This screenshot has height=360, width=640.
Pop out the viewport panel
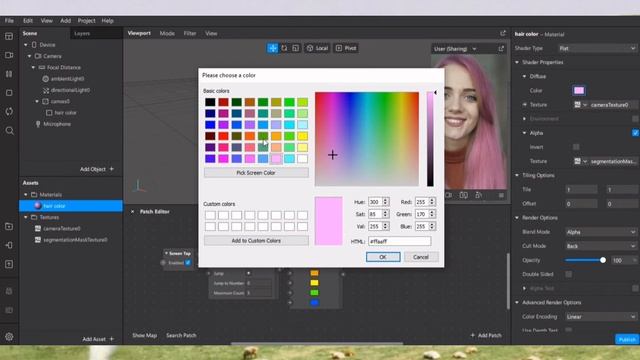point(503,33)
